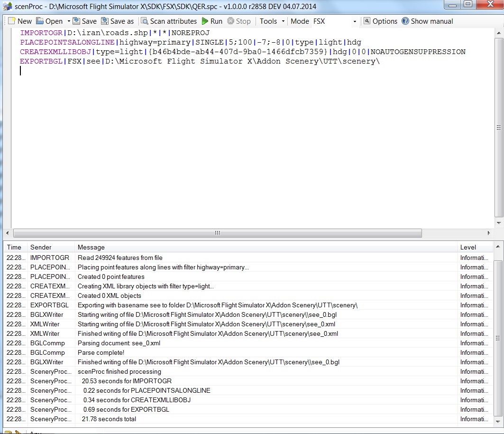Select the '21.78 seconds total' log row
The width and height of the screenshot is (504, 434).
coord(248,419)
